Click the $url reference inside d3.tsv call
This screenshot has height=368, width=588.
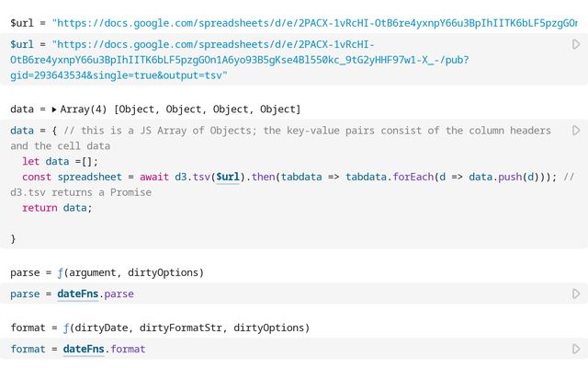227,177
